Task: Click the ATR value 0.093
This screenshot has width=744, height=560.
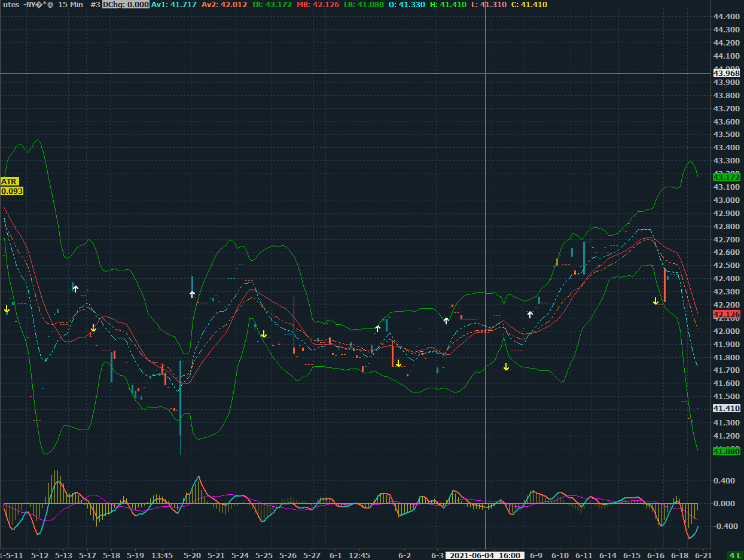Action: point(12,191)
